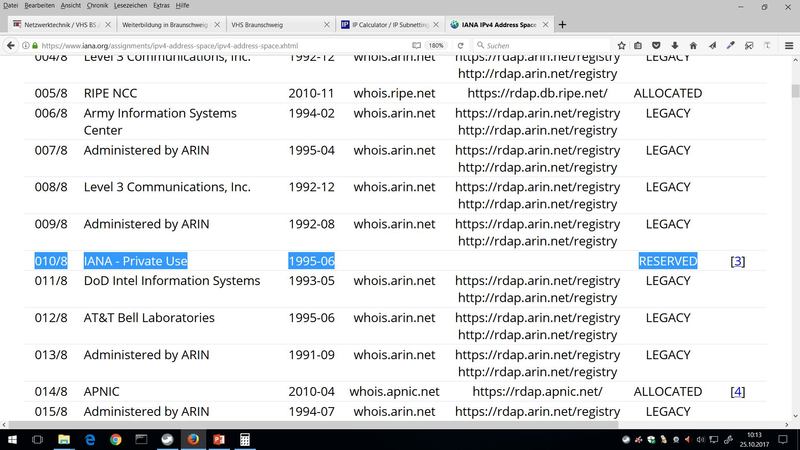Switch to VHS Braunschweig tab
800x450 pixels.
point(280,24)
